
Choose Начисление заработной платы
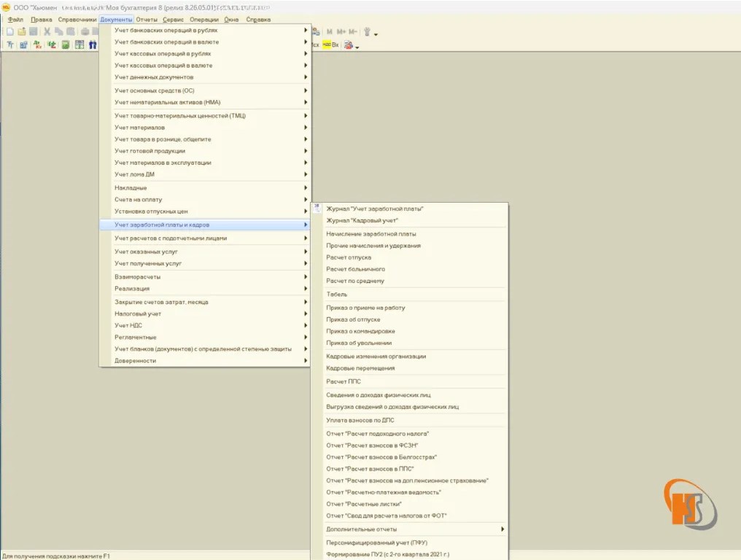[410, 233]
